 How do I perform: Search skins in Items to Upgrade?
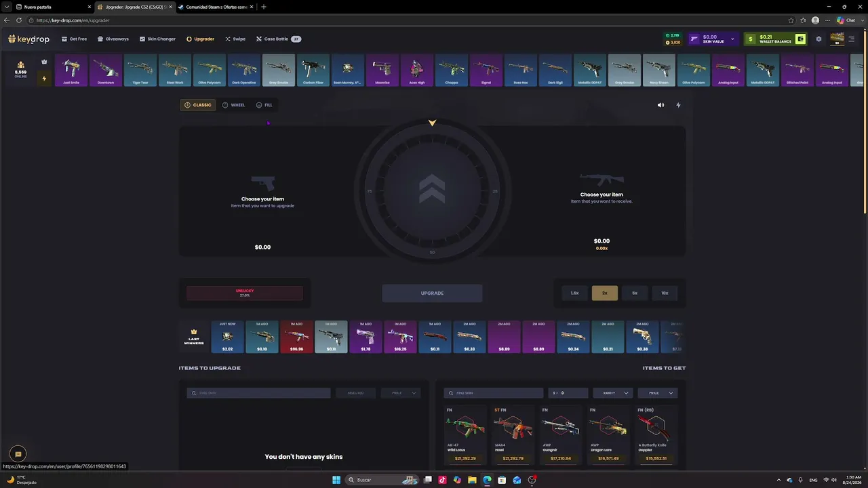coord(258,393)
